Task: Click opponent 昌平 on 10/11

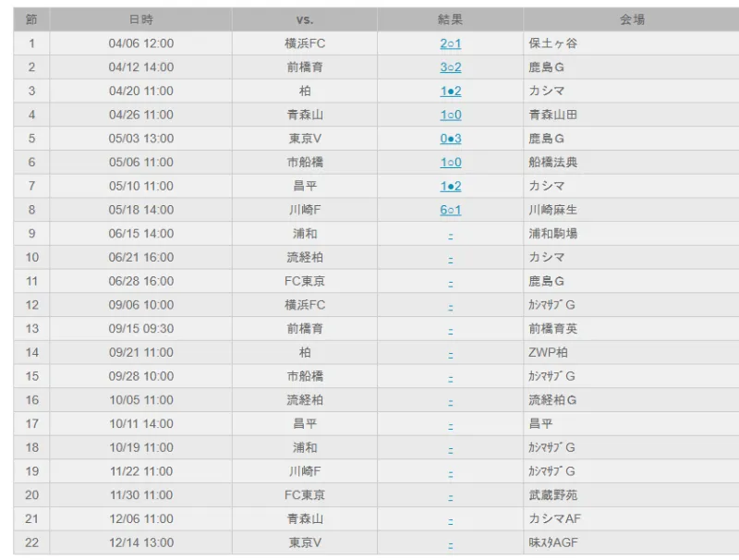Action: (305, 424)
